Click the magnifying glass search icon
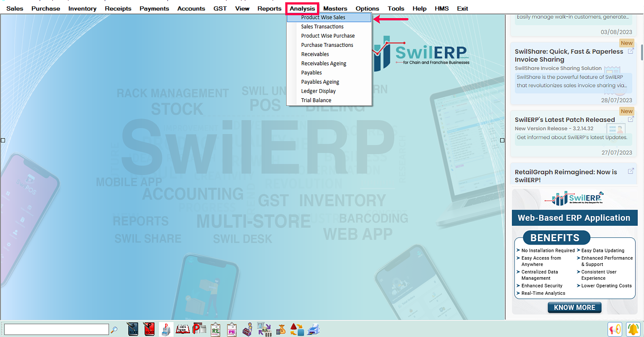The image size is (644, 337). pos(114,330)
